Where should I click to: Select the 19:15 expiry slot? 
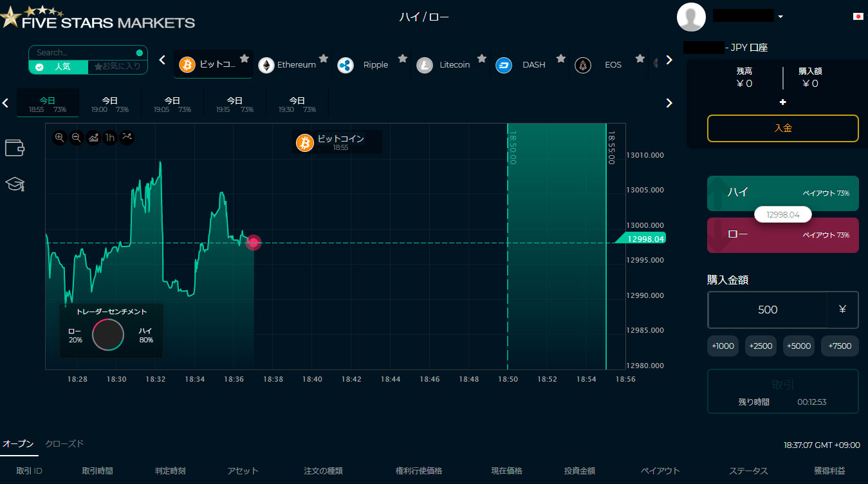235,104
